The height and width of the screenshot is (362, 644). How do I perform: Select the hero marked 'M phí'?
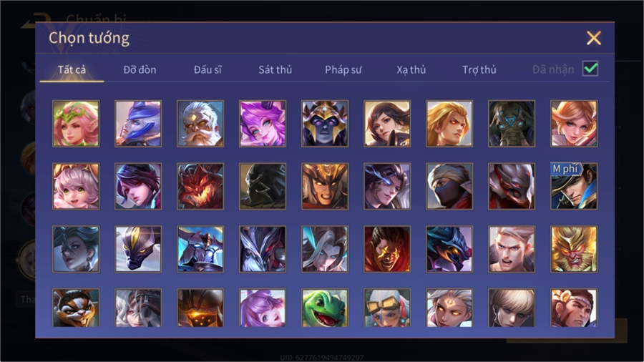pyautogui.click(x=574, y=186)
